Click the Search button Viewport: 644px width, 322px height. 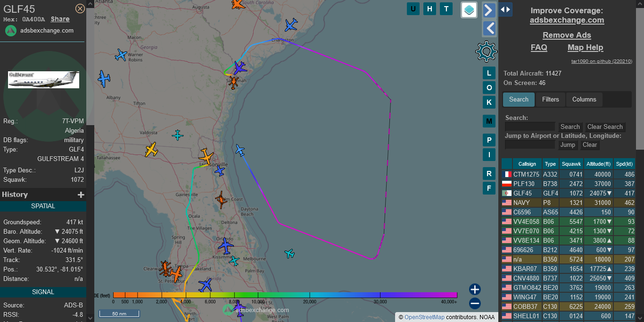point(570,127)
